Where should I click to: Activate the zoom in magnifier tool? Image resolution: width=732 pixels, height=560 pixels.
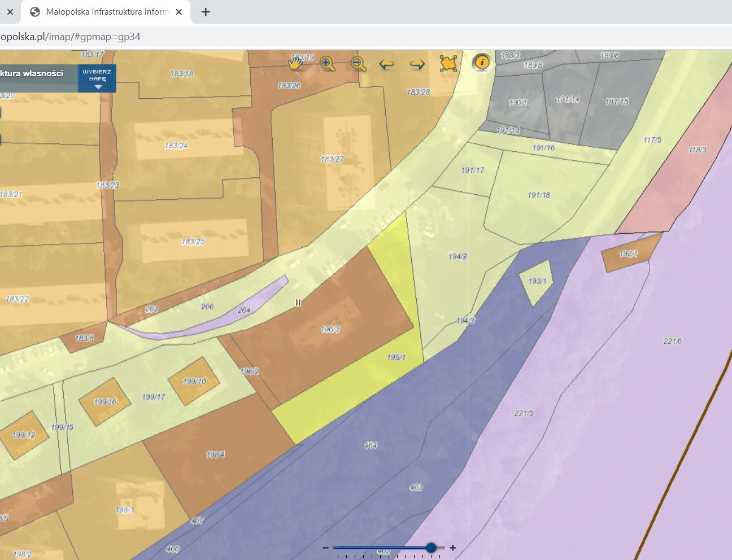click(x=327, y=64)
